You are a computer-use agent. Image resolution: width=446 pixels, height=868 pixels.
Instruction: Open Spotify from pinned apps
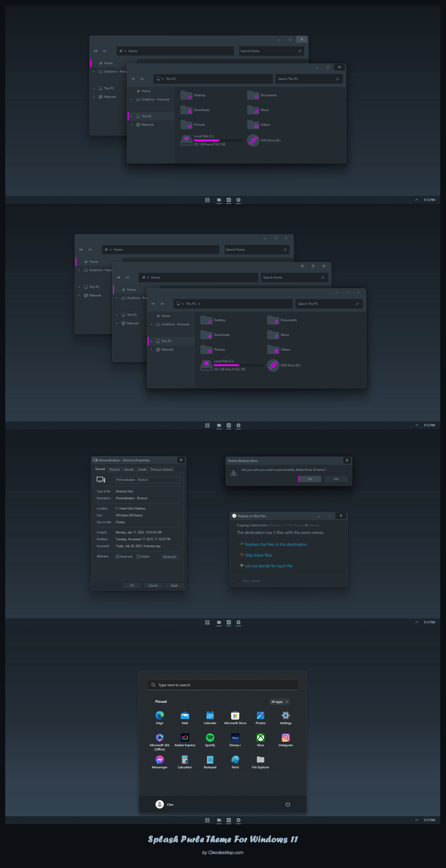point(210,738)
